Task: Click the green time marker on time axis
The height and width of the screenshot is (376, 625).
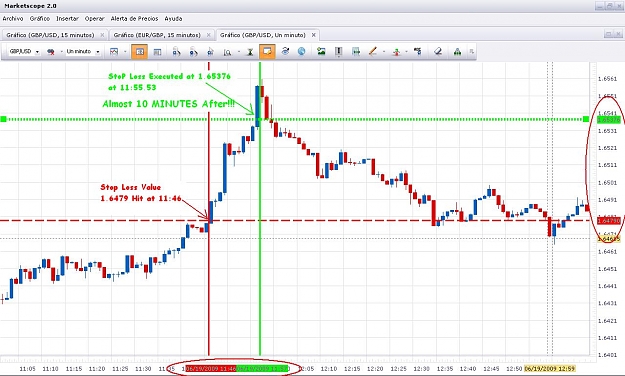Action: click(x=263, y=369)
